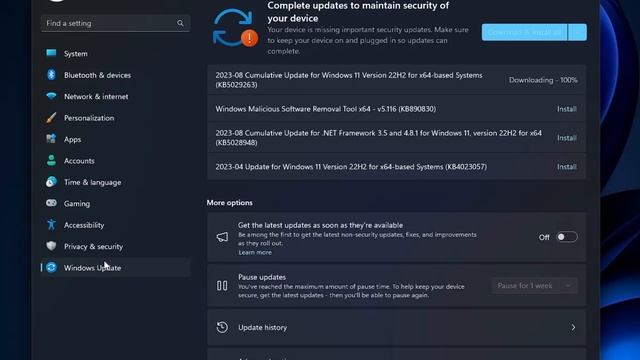Click Download & install all button
Image resolution: width=640 pixels, height=360 pixels.
point(524,32)
